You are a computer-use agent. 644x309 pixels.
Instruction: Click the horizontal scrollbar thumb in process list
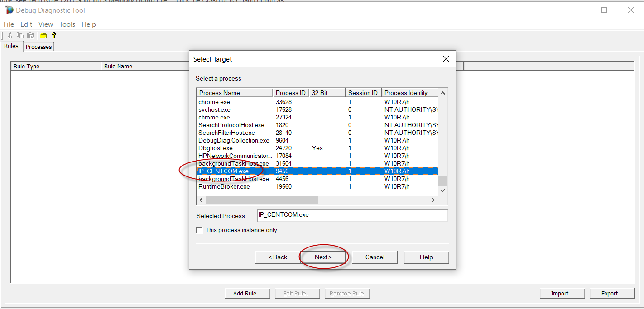262,200
